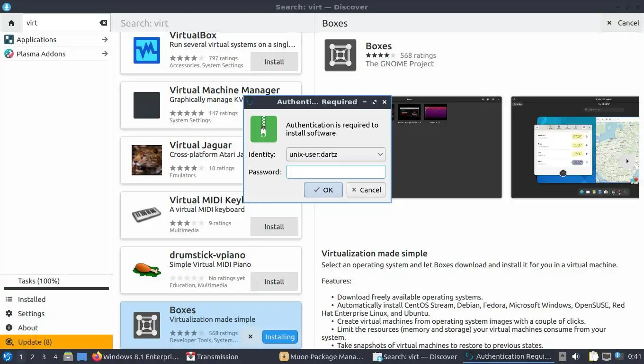Expand the Plasma Addons category arrow
644x364 pixels.
[x=105, y=54]
